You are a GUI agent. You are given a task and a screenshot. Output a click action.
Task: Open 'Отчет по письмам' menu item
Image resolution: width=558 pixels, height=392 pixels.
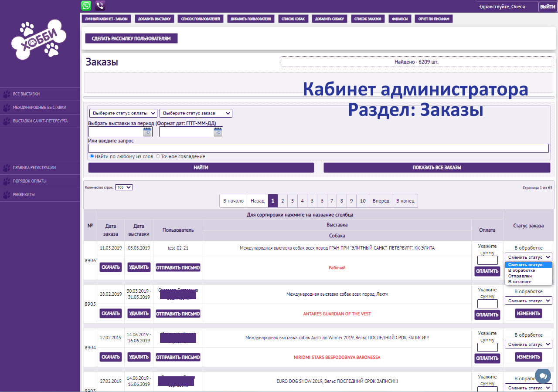pyautogui.click(x=433, y=19)
